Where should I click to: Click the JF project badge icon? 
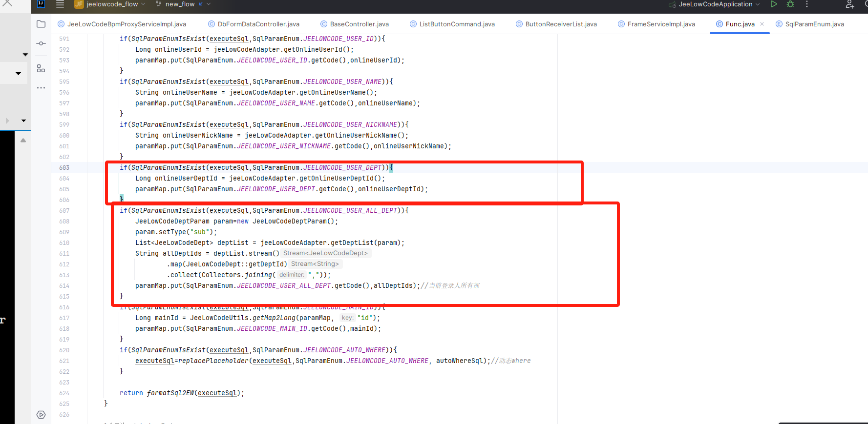(x=79, y=4)
